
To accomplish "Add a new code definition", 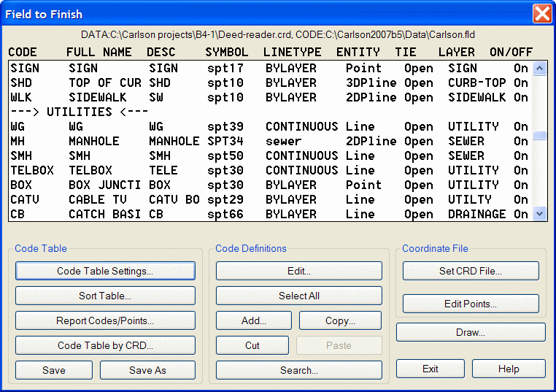I will click(253, 320).
